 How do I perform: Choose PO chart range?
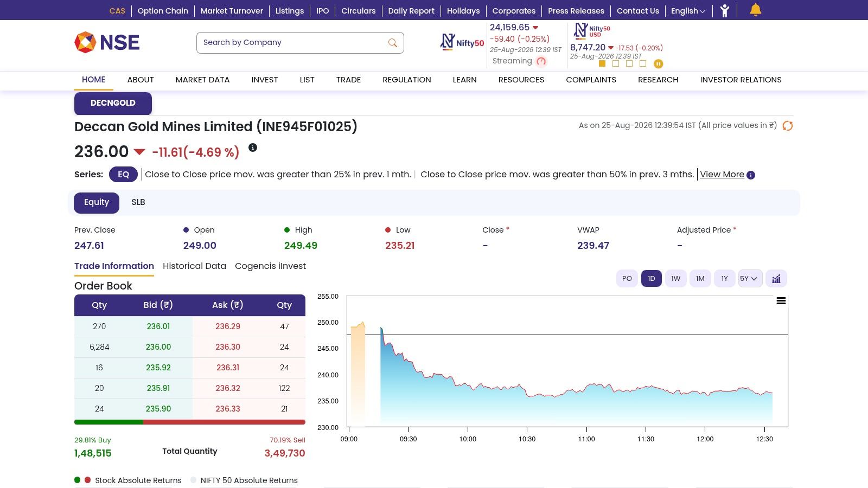coord(627,279)
